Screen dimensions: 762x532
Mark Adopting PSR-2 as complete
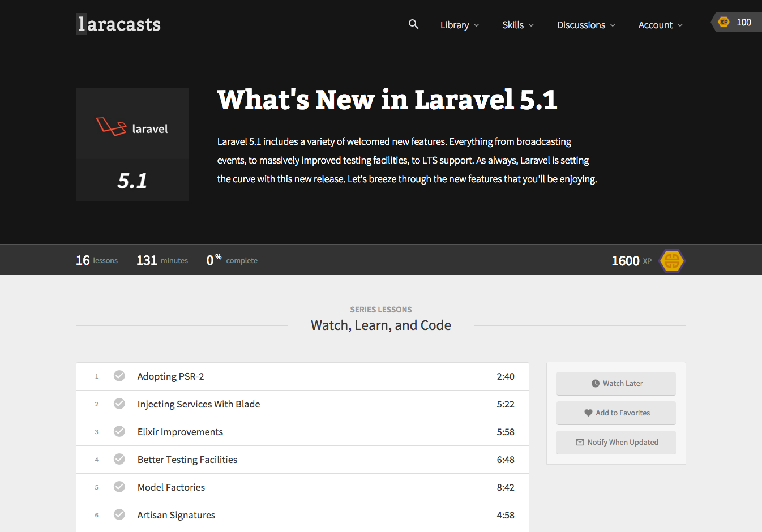(x=119, y=375)
